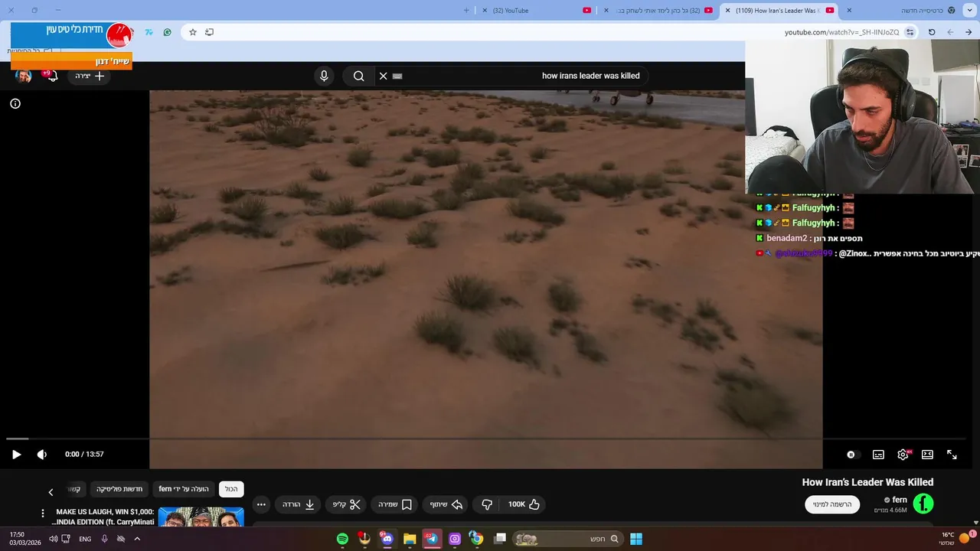Click the taskbar search box (חפש)
This screenshot has width=980, height=551.
coord(567,539)
